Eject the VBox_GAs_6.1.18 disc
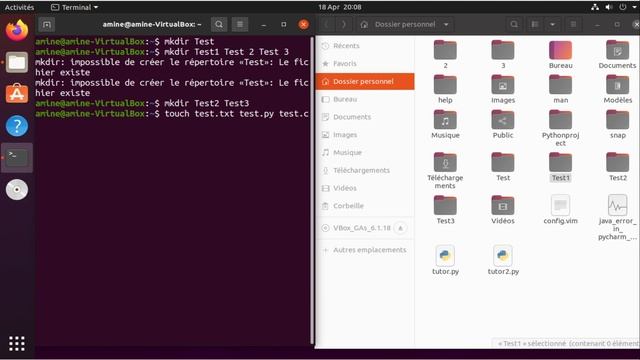 pos(400,228)
